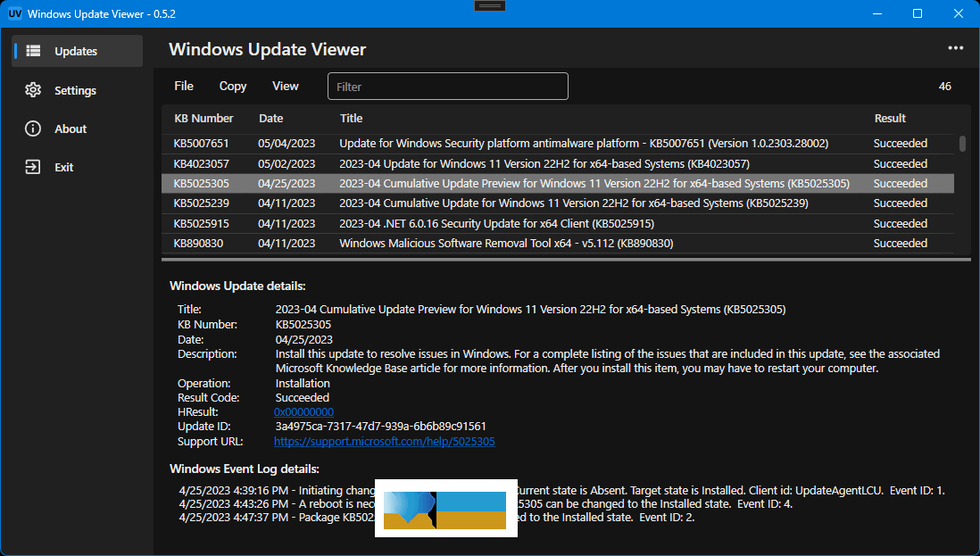Click the Exit door-arrow icon
This screenshot has width=980, height=556.
[33, 168]
